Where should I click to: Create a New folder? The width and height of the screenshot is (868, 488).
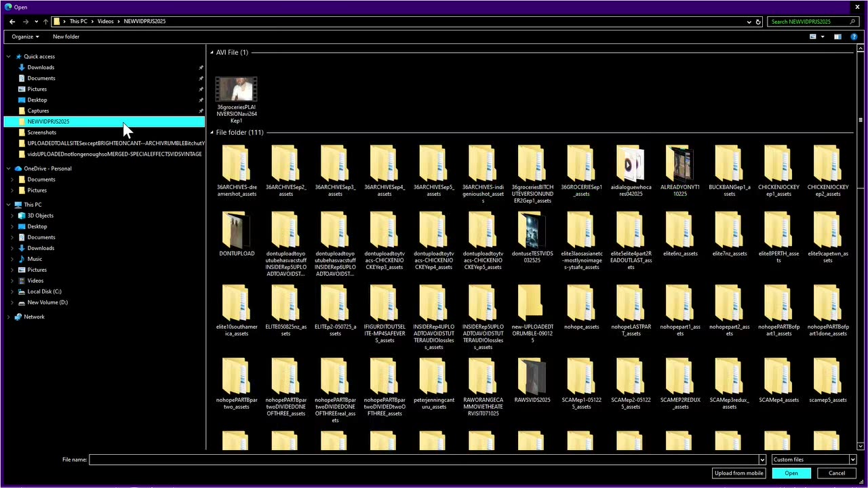[66, 37]
